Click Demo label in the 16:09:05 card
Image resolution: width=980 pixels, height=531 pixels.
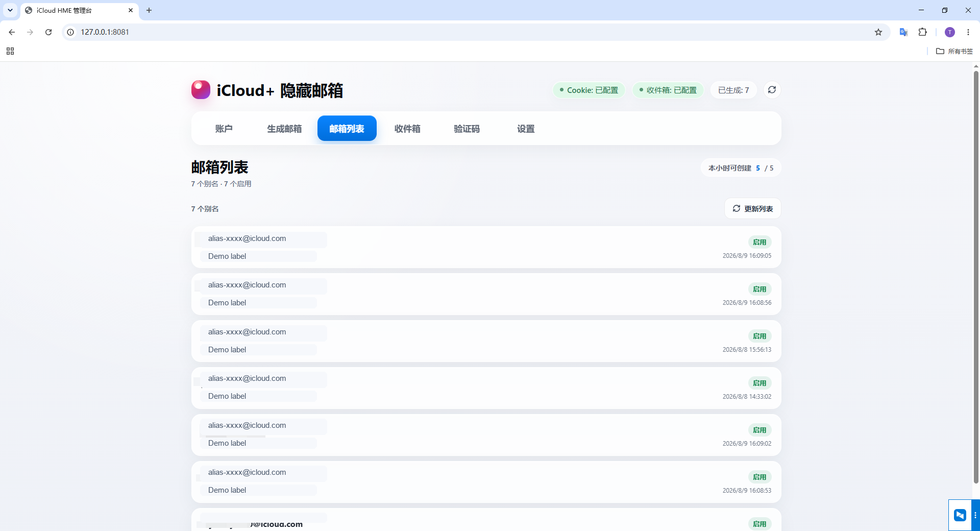[x=227, y=256]
